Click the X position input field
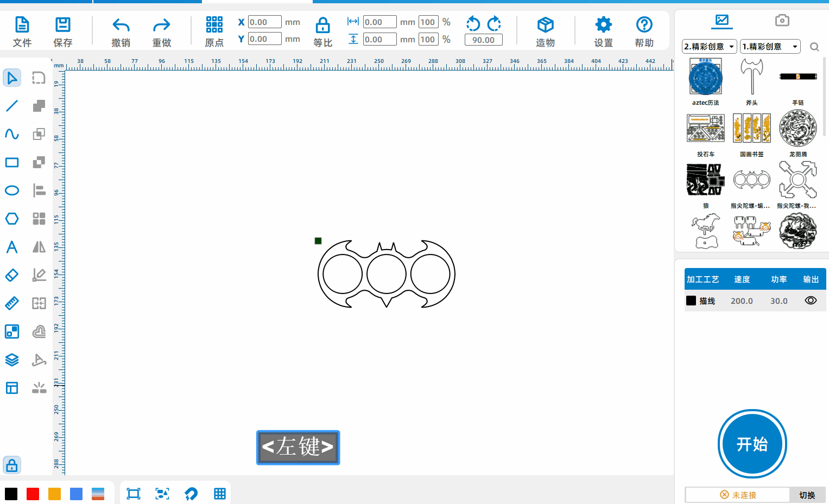The width and height of the screenshot is (829, 504). pos(265,22)
